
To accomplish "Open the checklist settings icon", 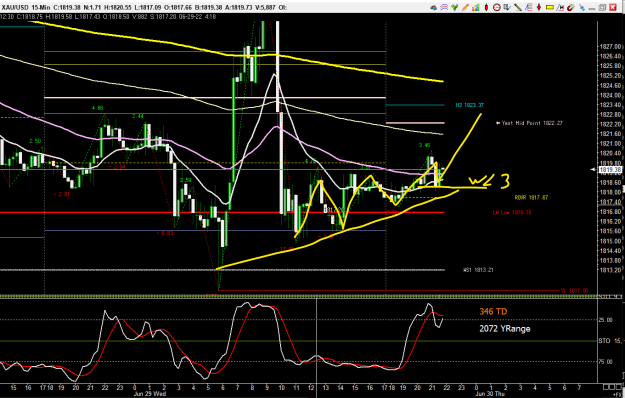I will [x=507, y=7].
